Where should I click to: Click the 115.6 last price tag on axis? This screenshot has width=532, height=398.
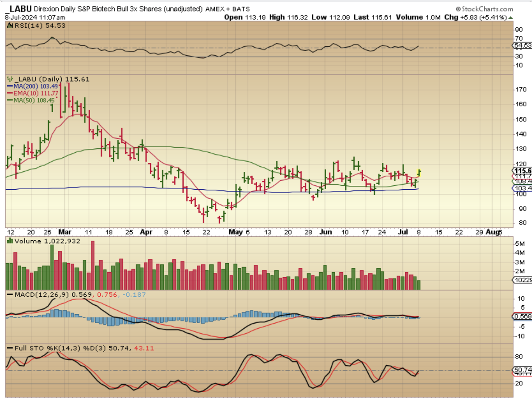tap(523, 171)
